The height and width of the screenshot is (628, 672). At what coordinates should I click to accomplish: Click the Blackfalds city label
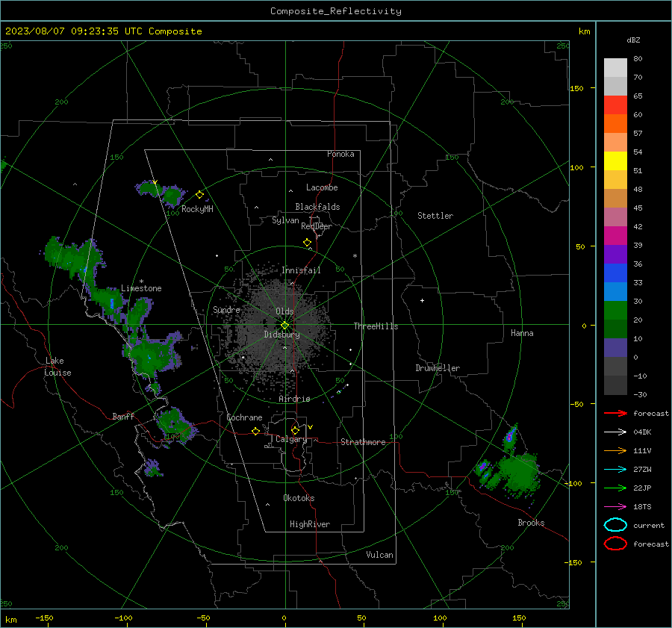317,207
